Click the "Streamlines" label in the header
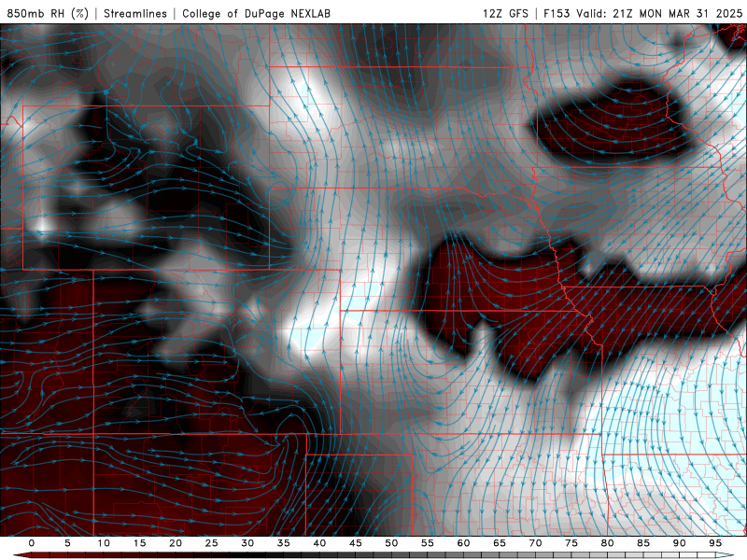Viewport: 747px width, 560px height. pyautogui.click(x=135, y=13)
